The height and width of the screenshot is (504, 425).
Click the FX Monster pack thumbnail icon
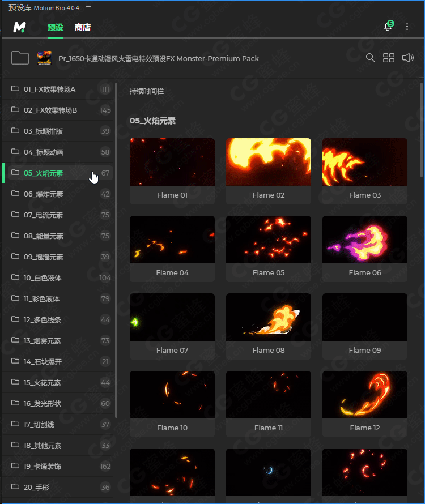(x=44, y=58)
